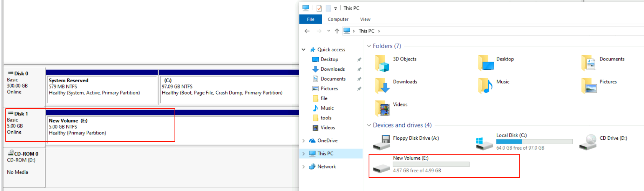The height and width of the screenshot is (191, 644).
Task: Expand the Network tree node
Action: 303,167
